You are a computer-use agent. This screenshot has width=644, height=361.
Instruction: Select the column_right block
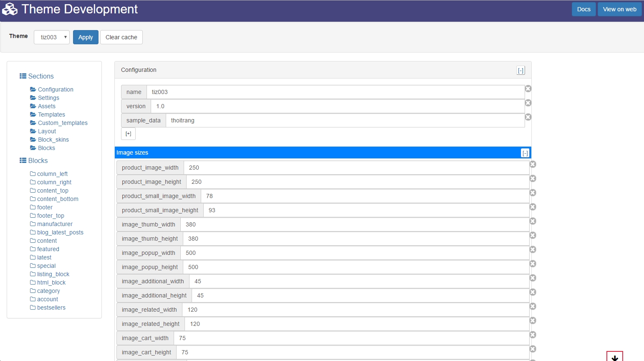click(51, 182)
